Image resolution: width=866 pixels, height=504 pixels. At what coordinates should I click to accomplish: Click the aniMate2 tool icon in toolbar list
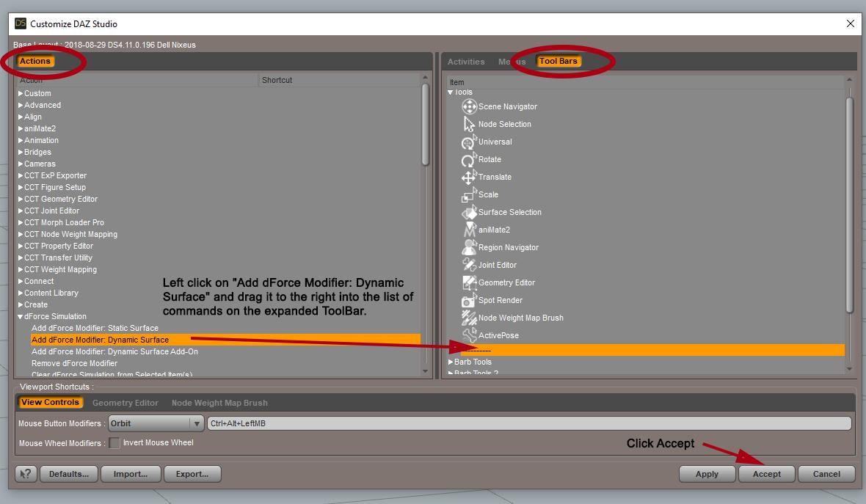(469, 230)
